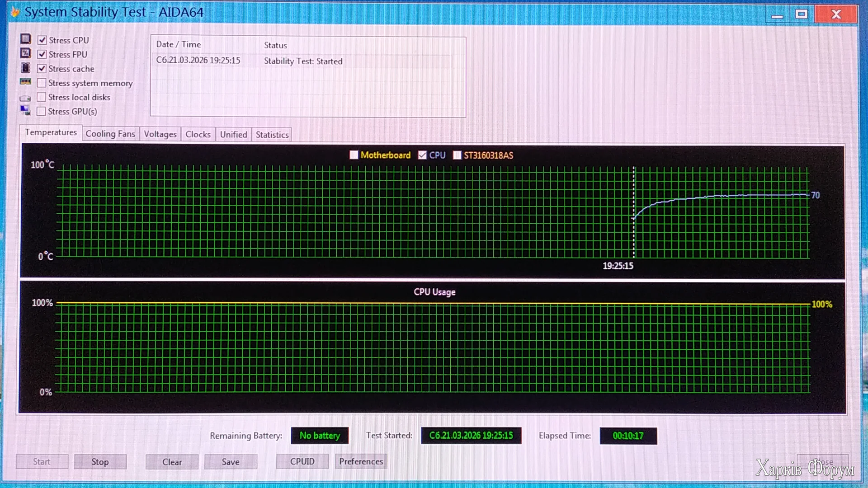The image size is (868, 488).
Task: Click the Status column header
Action: tap(275, 45)
